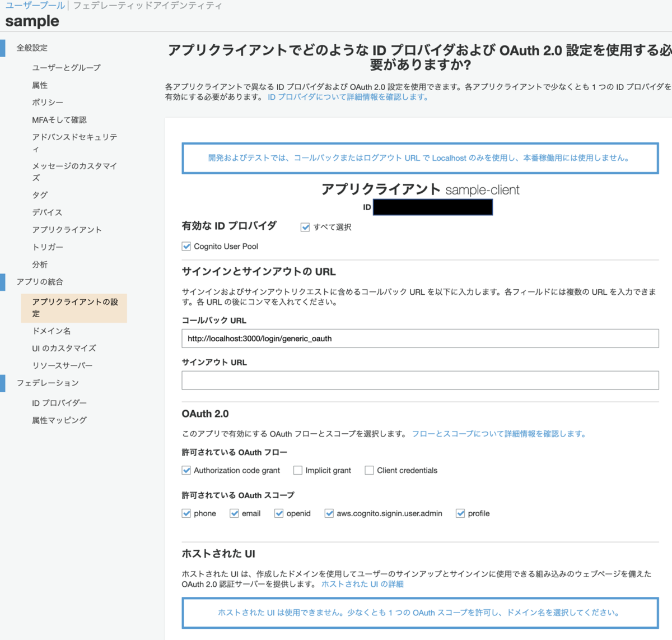Open メッセージのカスタマイズ in sidebar

click(74, 171)
